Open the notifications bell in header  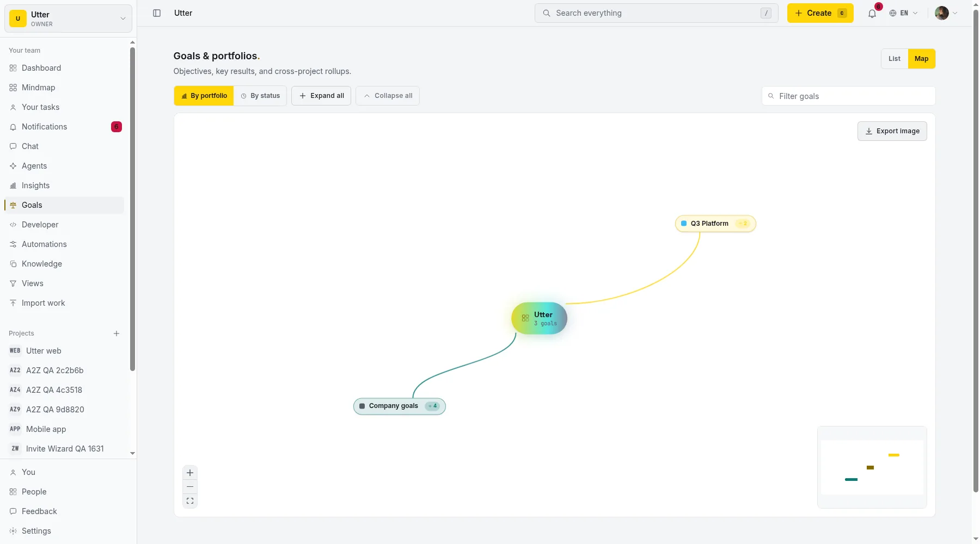point(872,13)
